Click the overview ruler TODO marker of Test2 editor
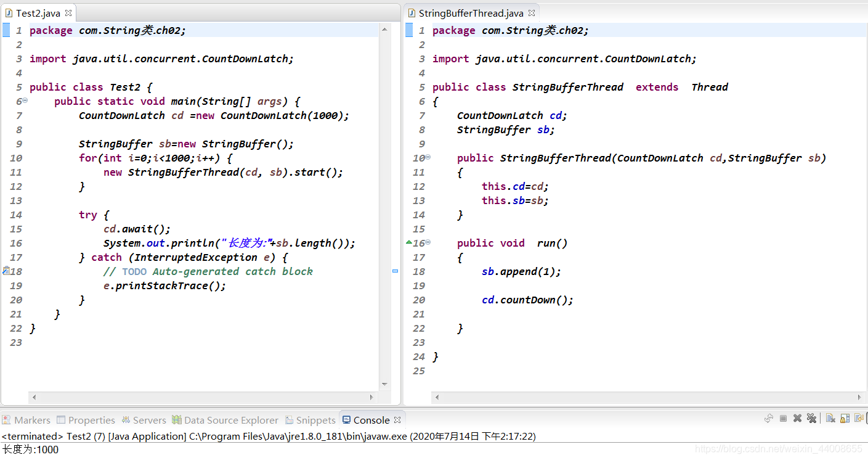 point(395,271)
